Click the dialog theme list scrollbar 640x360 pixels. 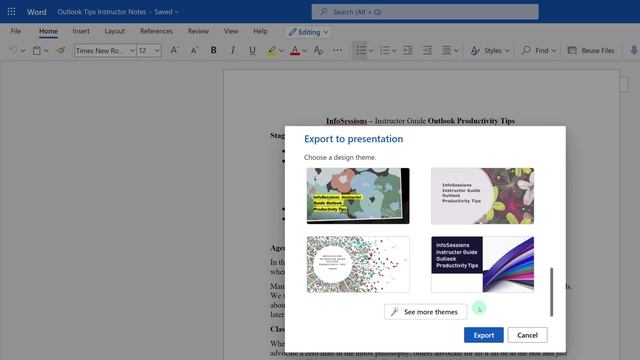coord(551,292)
